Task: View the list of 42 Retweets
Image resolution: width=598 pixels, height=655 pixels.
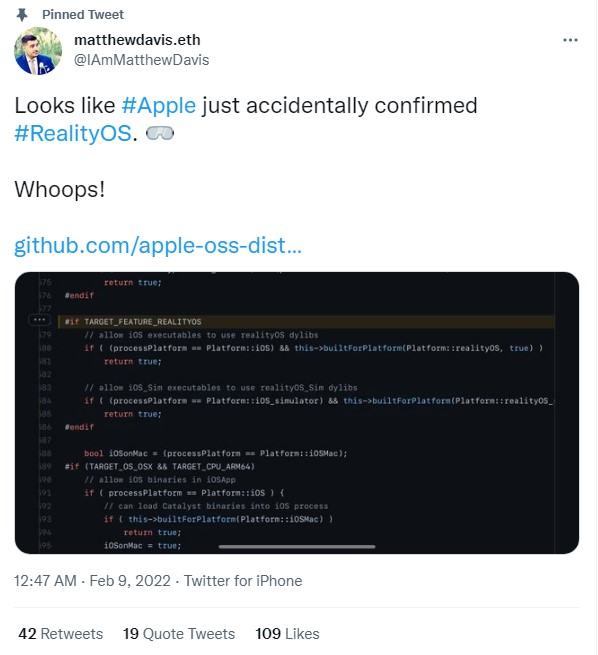Action: [61, 634]
